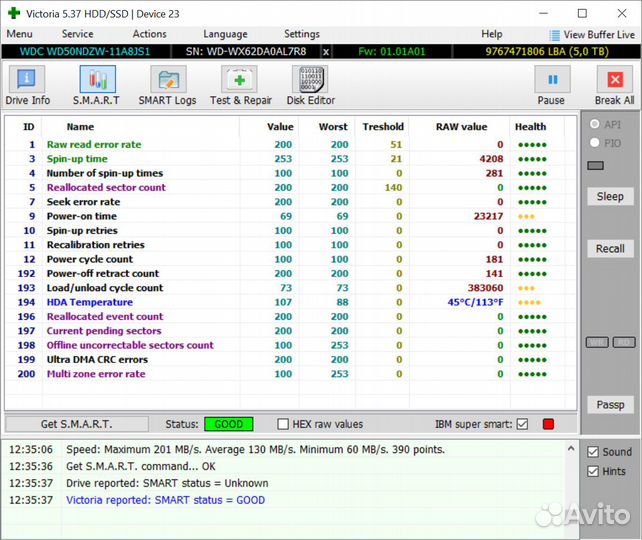
Task: Switch to the S.M.A.R.T view
Action: (x=96, y=85)
